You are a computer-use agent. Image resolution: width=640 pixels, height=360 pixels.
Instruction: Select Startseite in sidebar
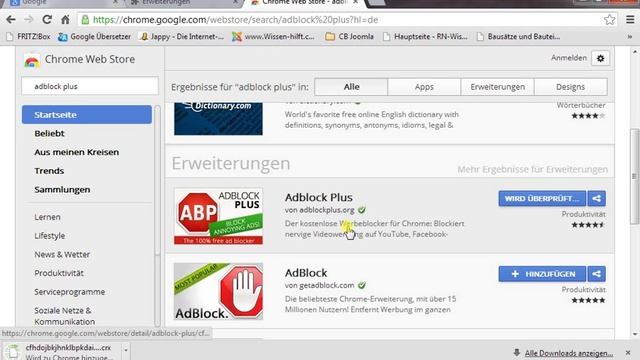tap(87, 115)
